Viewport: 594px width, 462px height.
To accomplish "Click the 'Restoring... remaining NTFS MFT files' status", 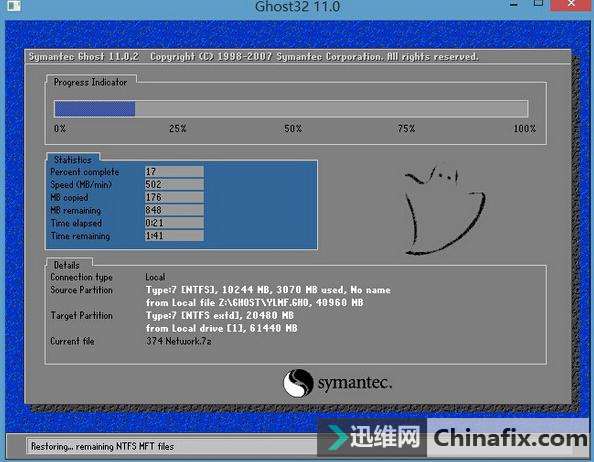I will tap(102, 447).
